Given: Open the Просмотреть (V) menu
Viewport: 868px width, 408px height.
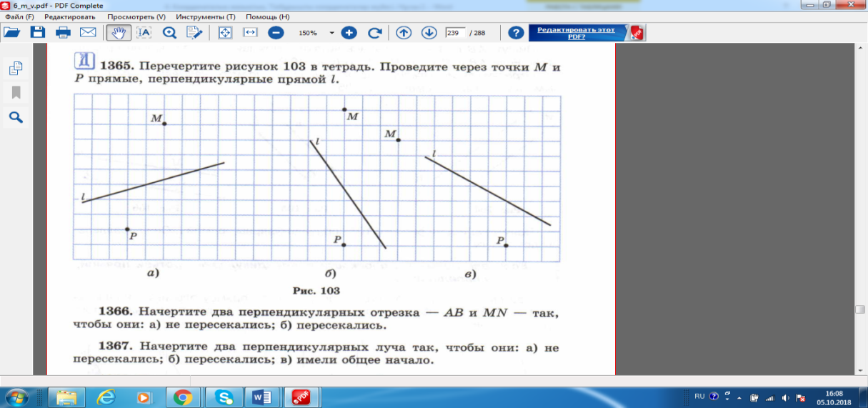Looking at the screenshot, I should coord(136,16).
